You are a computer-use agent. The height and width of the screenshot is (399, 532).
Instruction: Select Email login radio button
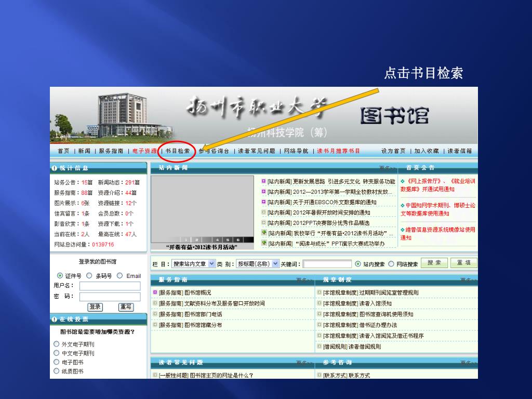tap(120, 275)
